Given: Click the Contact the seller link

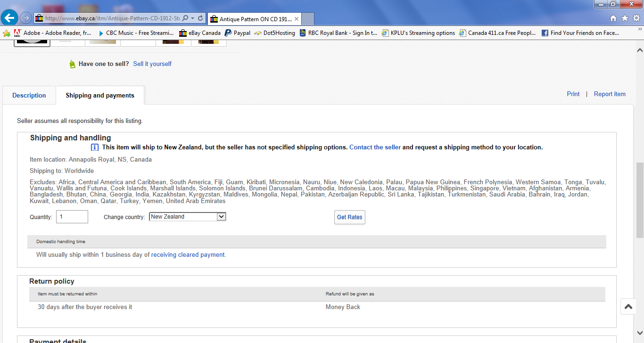Looking at the screenshot, I should point(375,147).
